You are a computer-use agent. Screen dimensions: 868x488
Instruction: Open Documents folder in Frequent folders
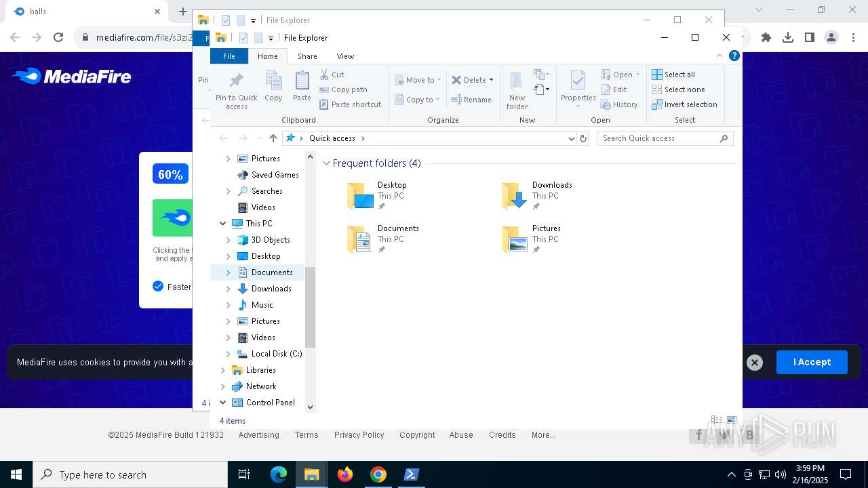coord(383,239)
